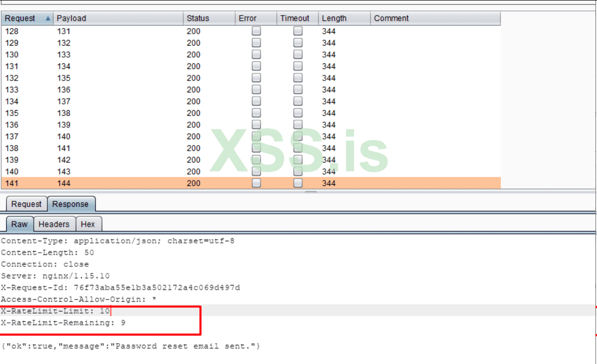Click the Content-Type response header line
The width and height of the screenshot is (597, 364).
coord(118,241)
